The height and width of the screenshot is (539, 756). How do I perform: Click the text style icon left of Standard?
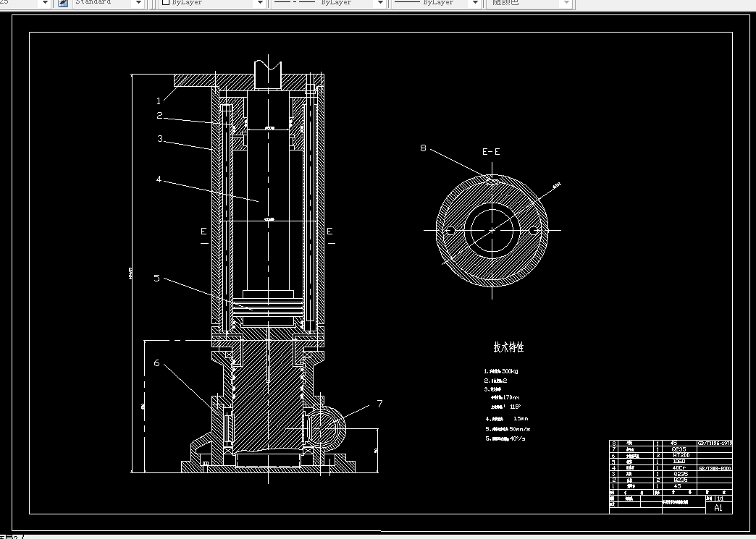point(63,3)
